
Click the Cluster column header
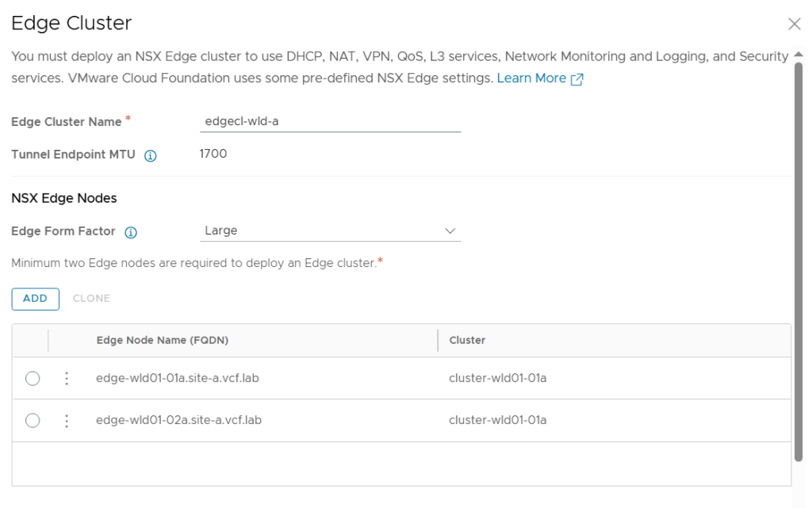(x=467, y=340)
